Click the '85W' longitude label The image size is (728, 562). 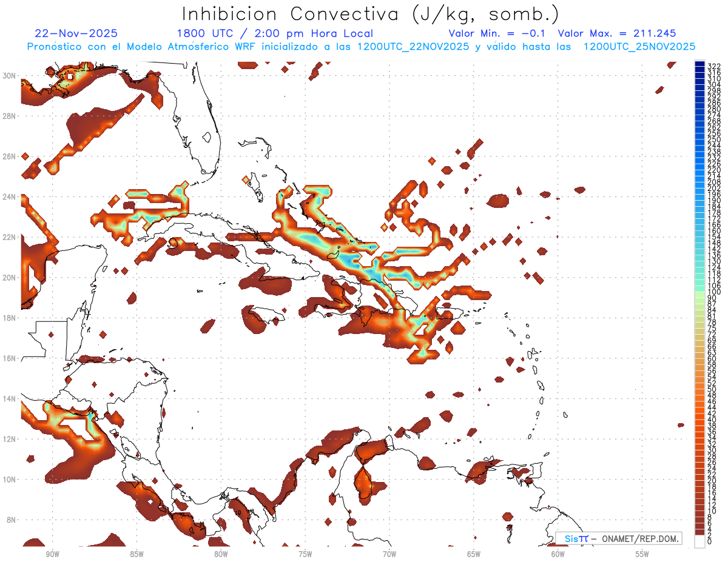136,554
